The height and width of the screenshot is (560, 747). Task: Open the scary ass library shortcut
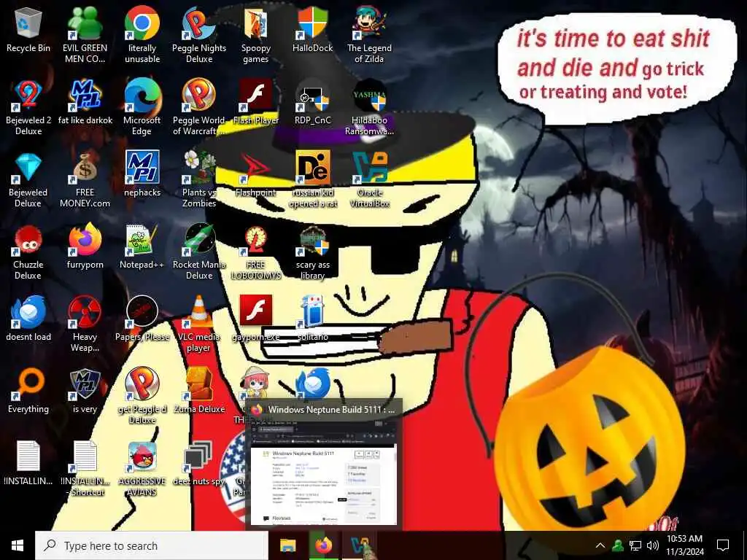tap(312, 241)
